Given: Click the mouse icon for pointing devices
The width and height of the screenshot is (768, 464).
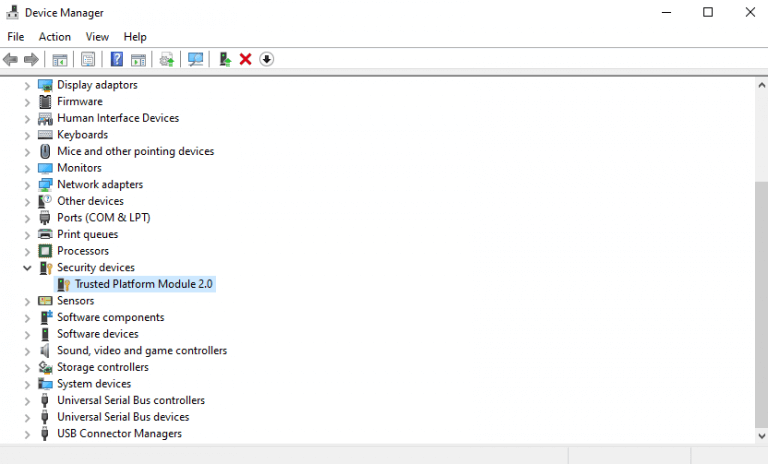Looking at the screenshot, I should [45, 151].
